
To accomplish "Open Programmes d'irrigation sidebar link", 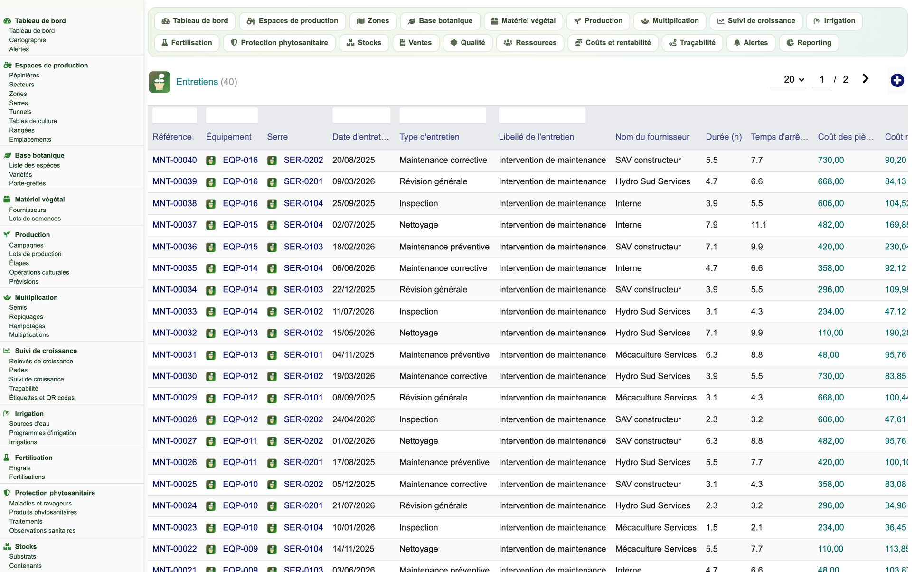I will [43, 433].
